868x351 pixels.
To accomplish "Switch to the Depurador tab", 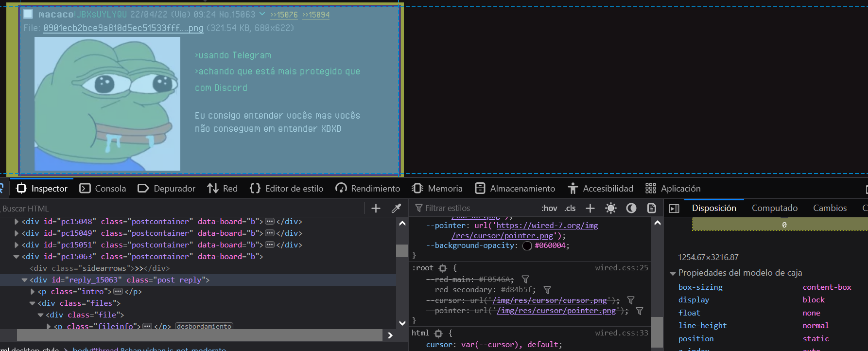I will tap(166, 189).
